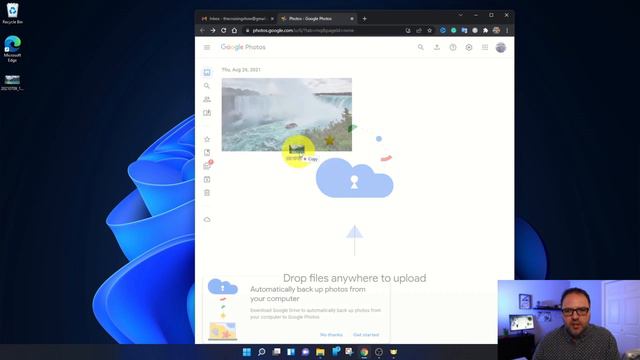Open Windows taskbar Search

tap(262, 352)
